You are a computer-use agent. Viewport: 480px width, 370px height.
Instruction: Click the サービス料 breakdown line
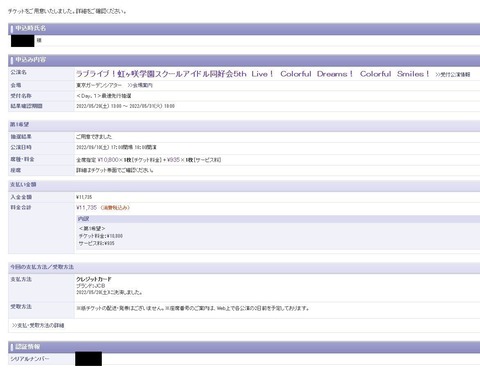coord(97,243)
